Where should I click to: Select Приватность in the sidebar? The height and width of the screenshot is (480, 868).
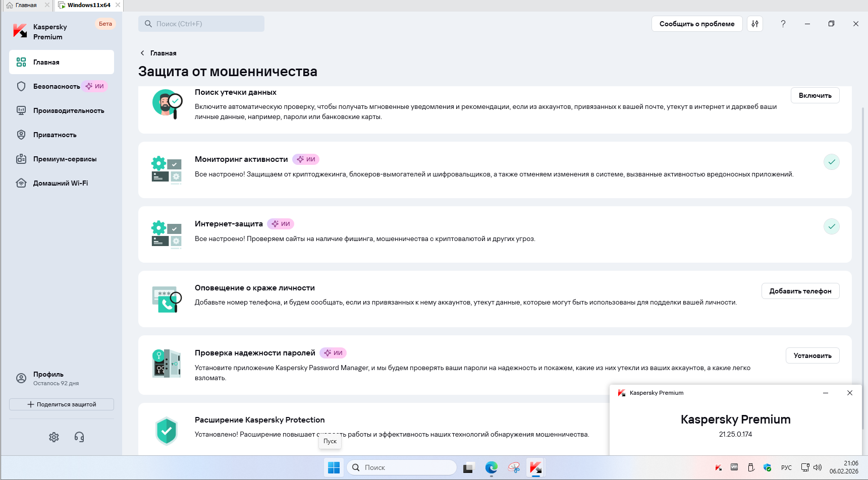coord(62,135)
